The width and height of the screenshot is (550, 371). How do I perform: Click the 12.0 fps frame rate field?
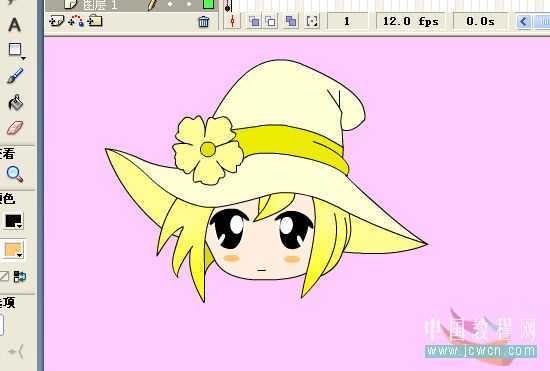pos(410,21)
